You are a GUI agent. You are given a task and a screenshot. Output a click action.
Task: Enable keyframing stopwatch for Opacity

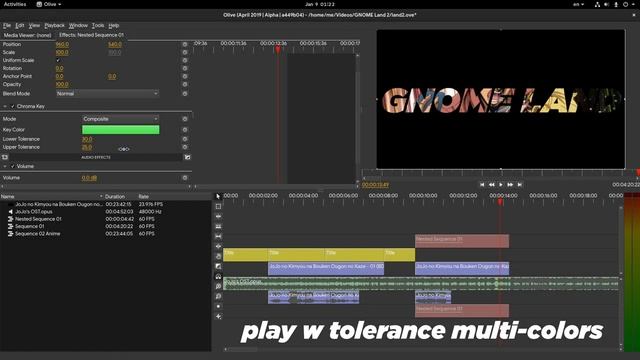point(185,84)
